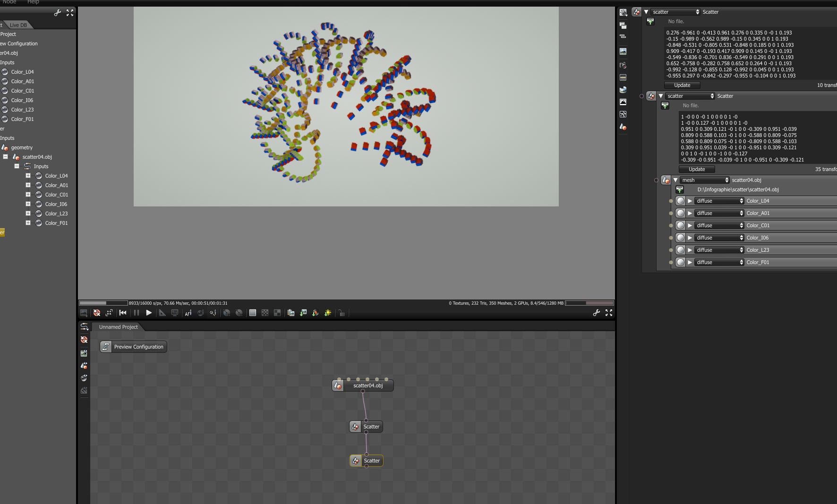
Task: Pause the render
Action: [x=137, y=313]
